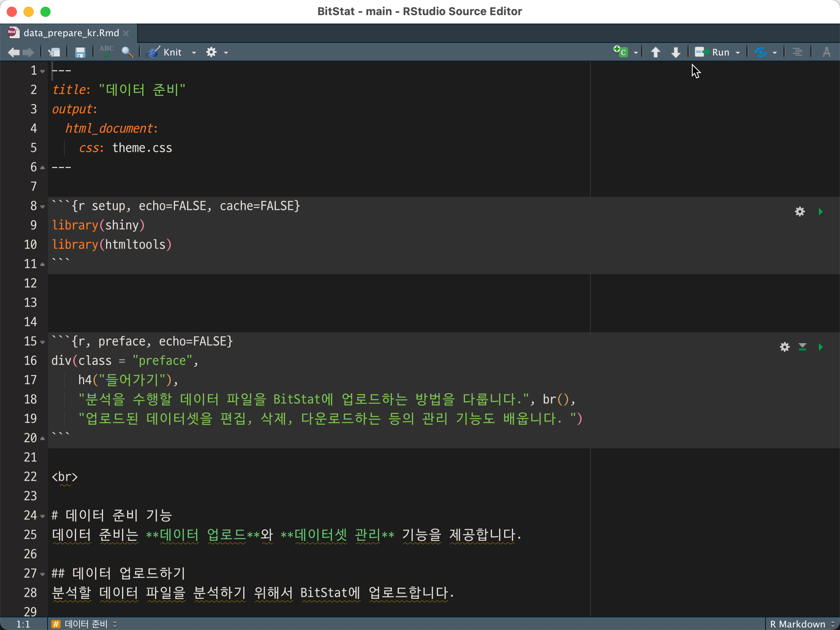Save the current document
840x630 pixels.
tap(80, 52)
